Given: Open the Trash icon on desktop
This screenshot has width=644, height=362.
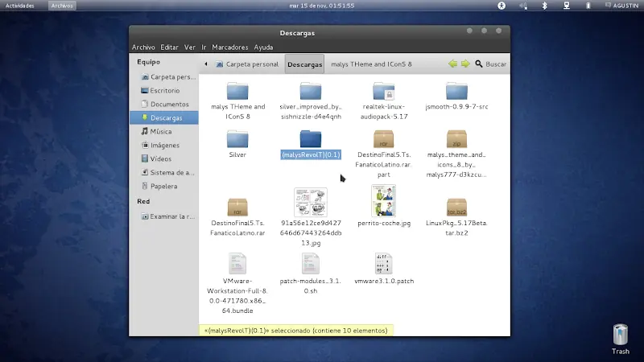Looking at the screenshot, I should tap(620, 335).
